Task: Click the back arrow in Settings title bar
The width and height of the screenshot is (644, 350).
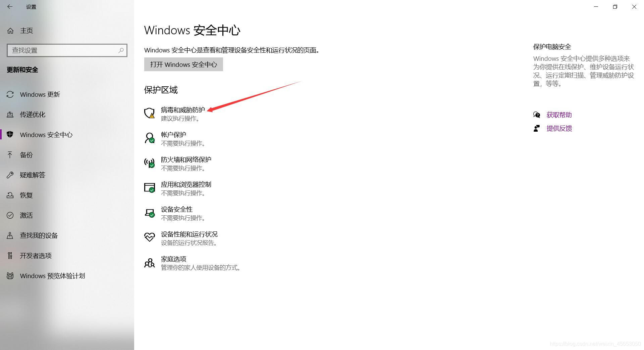Action: [10, 7]
